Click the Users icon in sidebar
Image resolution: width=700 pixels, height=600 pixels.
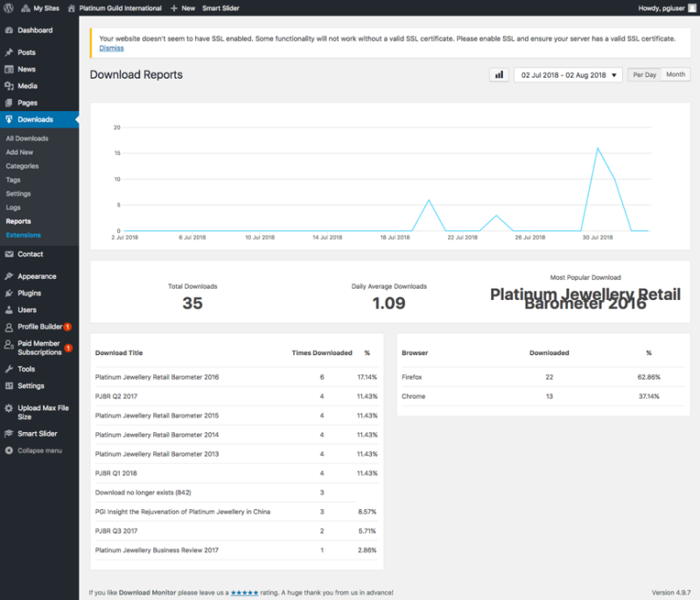9,310
